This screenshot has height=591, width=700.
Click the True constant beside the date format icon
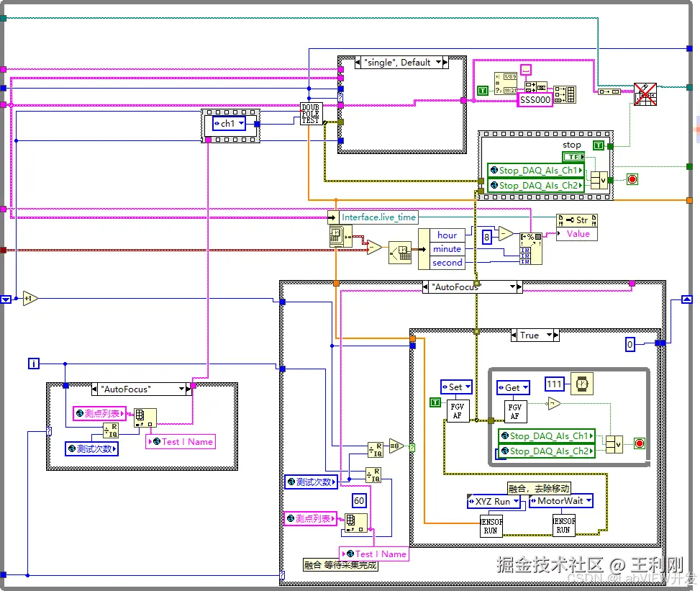pos(483,91)
